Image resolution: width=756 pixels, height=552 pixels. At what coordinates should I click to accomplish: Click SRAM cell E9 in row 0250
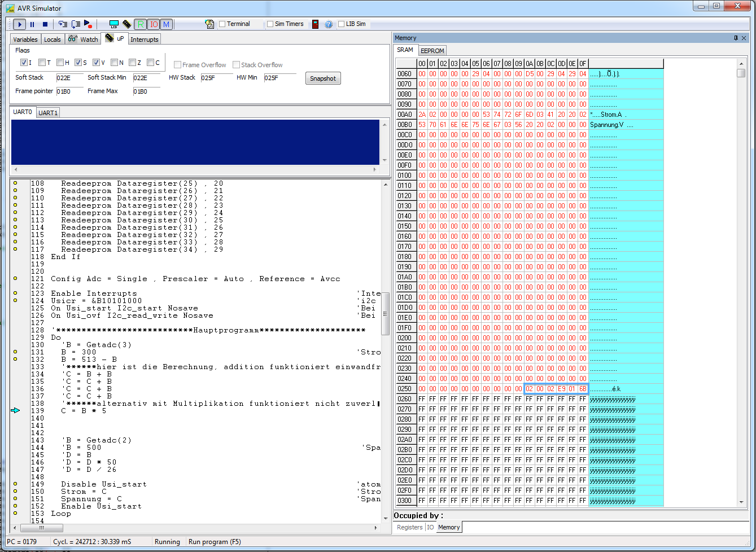(561, 389)
